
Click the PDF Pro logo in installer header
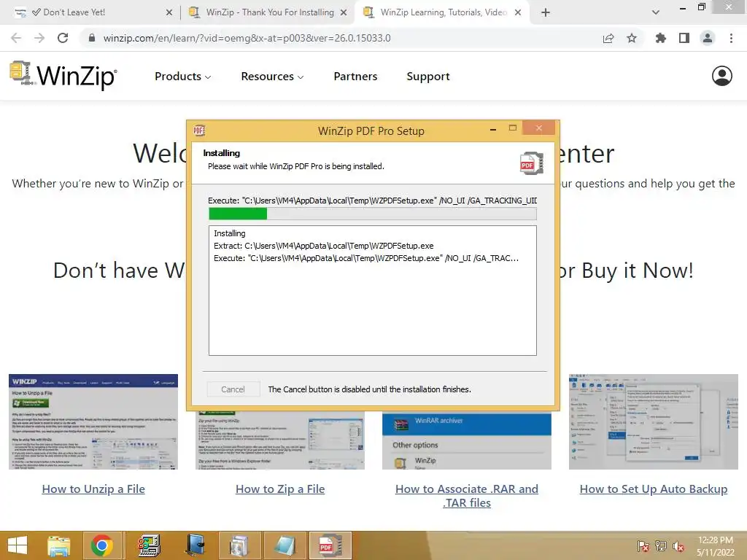point(532,163)
